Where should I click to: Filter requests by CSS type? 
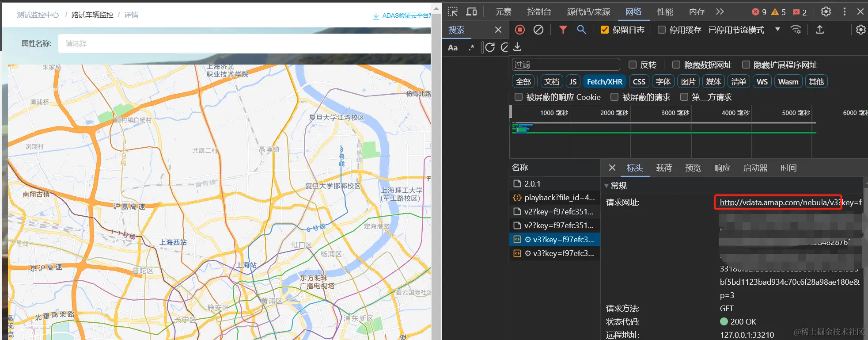(639, 81)
